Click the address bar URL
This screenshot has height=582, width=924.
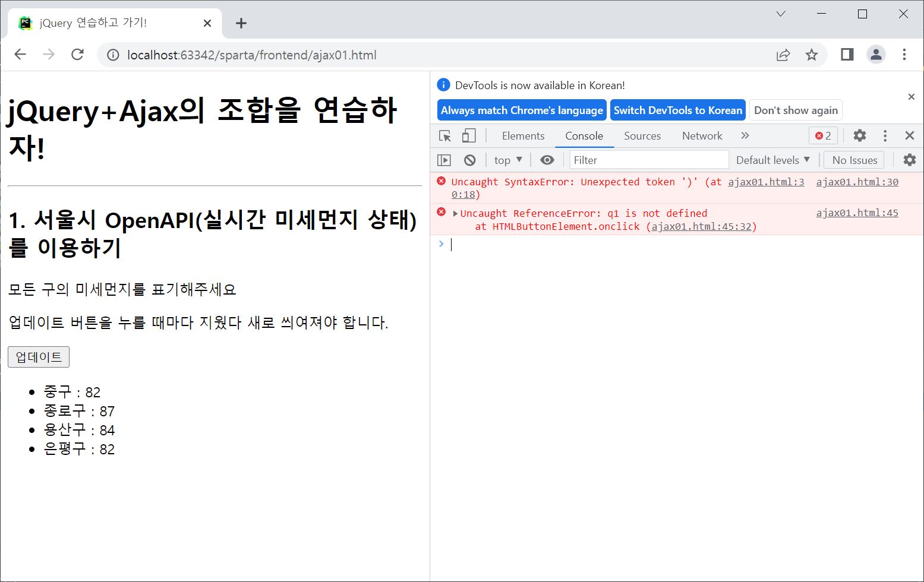252,55
